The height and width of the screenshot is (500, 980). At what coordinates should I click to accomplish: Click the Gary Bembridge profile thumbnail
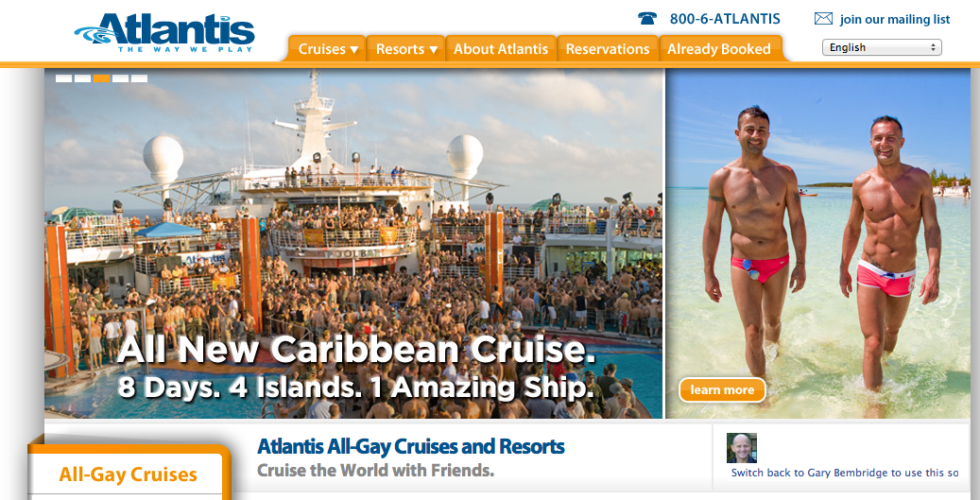click(x=741, y=448)
